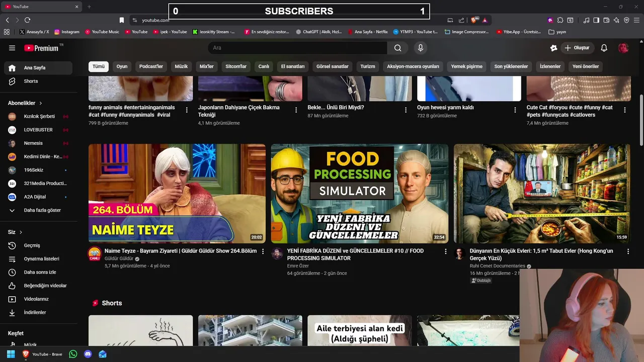Open options for Cute Cat short
Viewport: 644px width, 362px height.
(x=625, y=110)
